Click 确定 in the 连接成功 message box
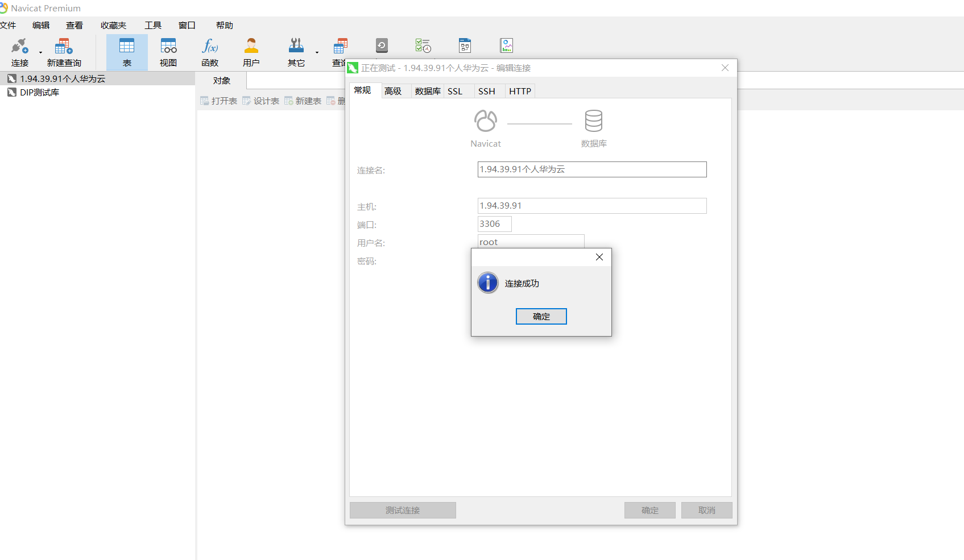Image resolution: width=964 pixels, height=560 pixels. coord(541,317)
